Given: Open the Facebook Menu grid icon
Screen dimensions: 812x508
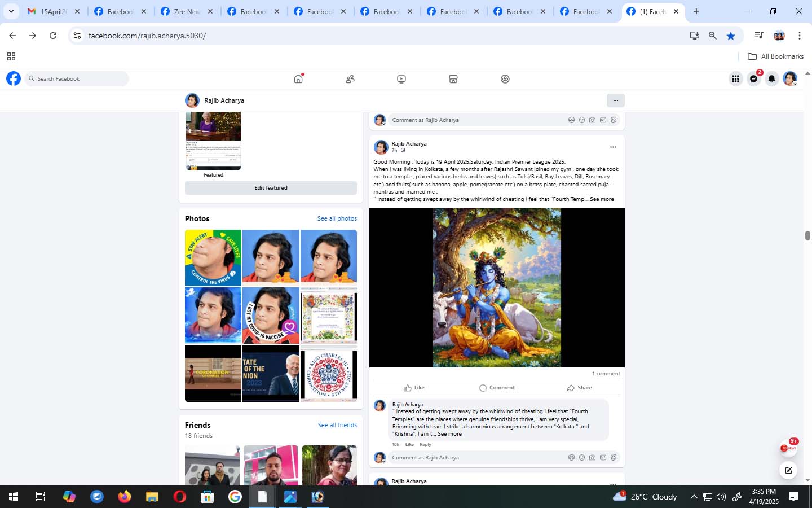Looking at the screenshot, I should click(x=735, y=79).
